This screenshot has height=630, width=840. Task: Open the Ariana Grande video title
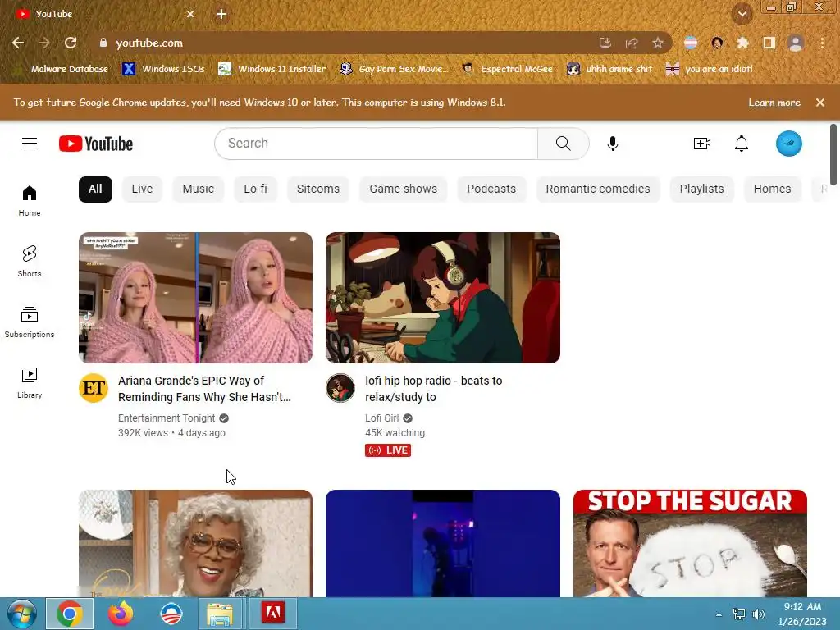coord(204,389)
